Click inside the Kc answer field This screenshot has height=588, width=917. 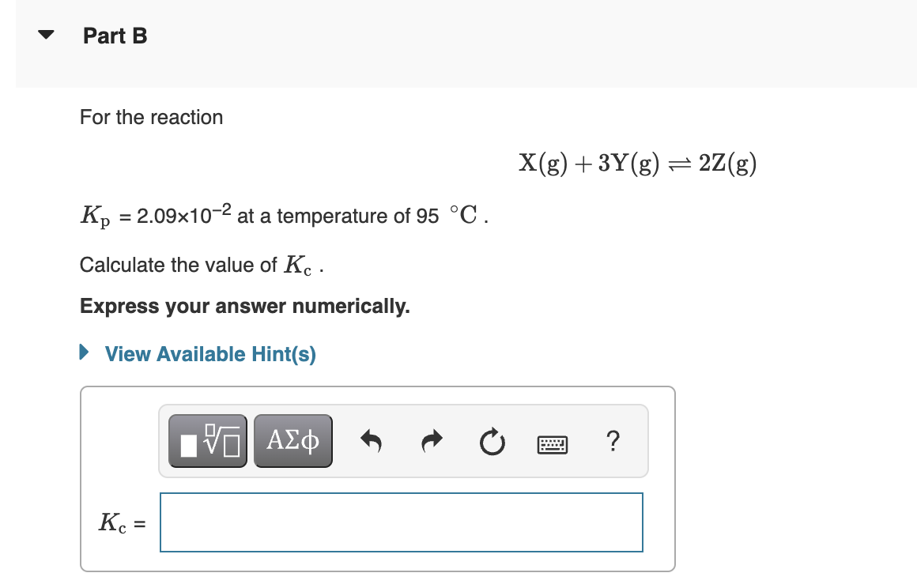point(402,522)
